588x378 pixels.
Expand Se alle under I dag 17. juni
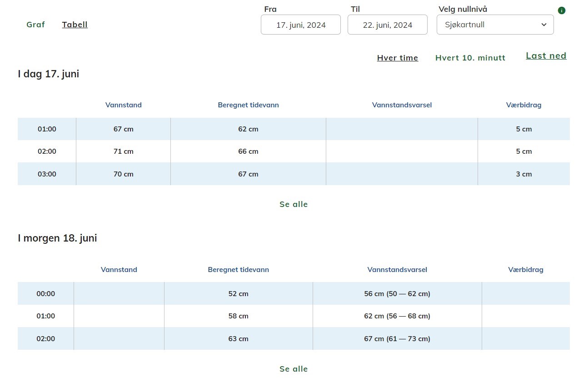(294, 204)
